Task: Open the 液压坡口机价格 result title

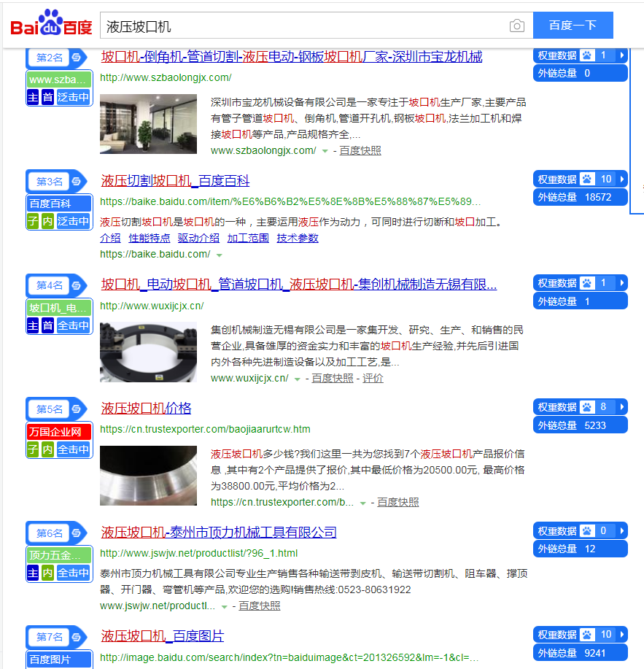Action: (147, 409)
